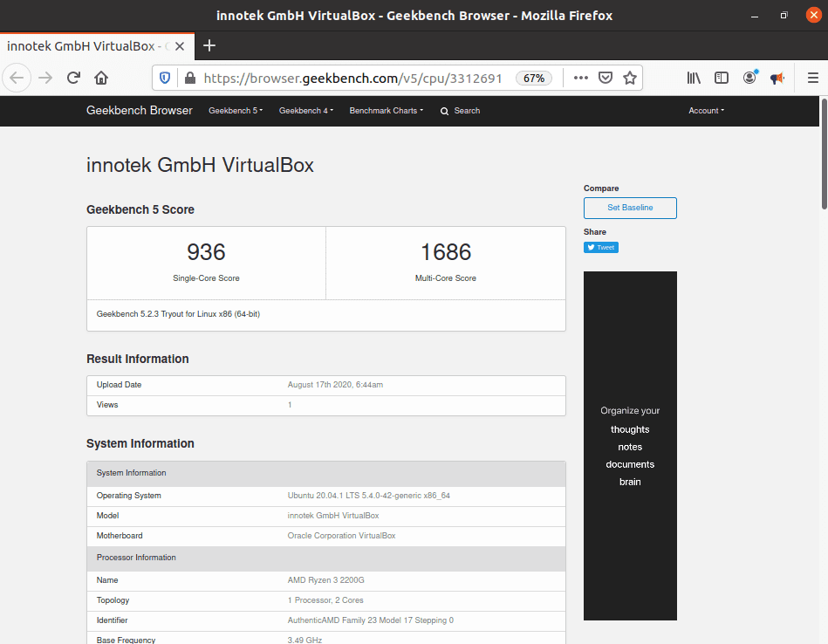The height and width of the screenshot is (644, 828).
Task: Open a new browser tab
Action: tap(209, 45)
